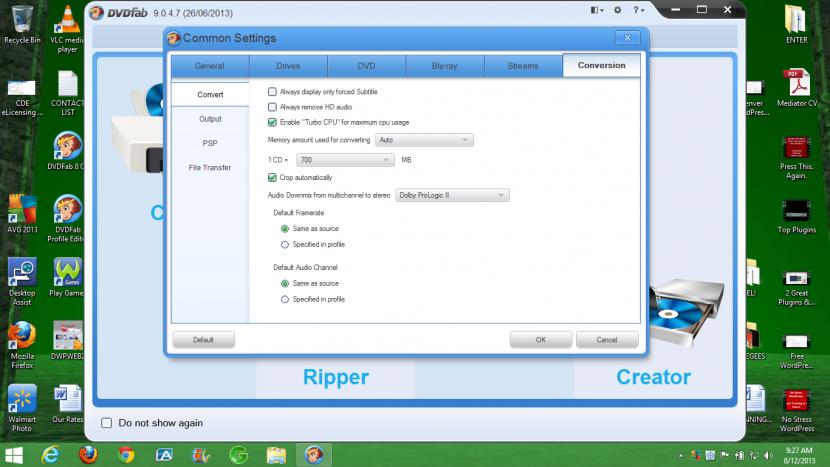Open Mozilla Firefox desktop shortcut
The image size is (830, 467).
[x=22, y=345]
